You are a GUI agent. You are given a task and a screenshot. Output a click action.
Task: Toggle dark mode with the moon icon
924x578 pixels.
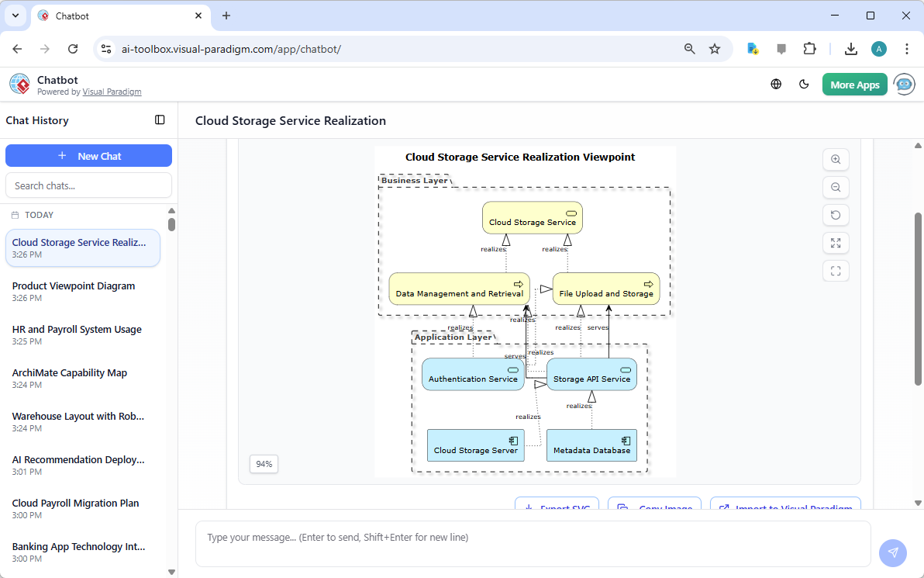[x=804, y=84]
